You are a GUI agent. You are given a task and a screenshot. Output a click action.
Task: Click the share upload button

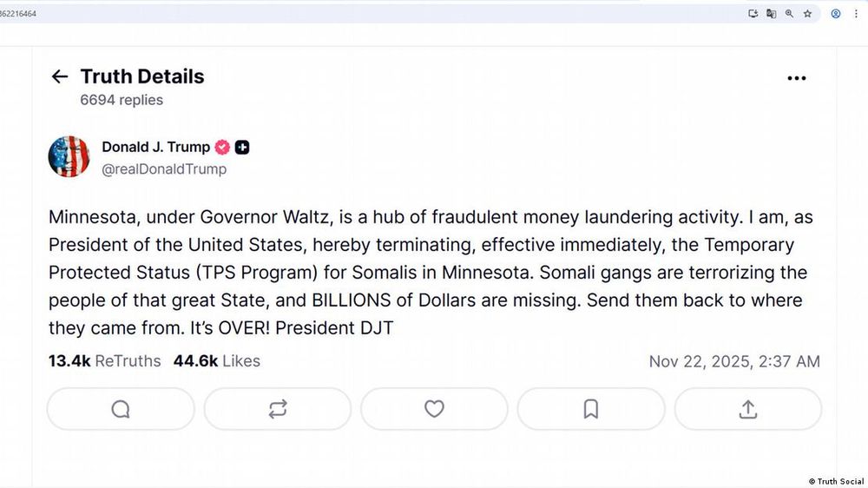(x=747, y=409)
